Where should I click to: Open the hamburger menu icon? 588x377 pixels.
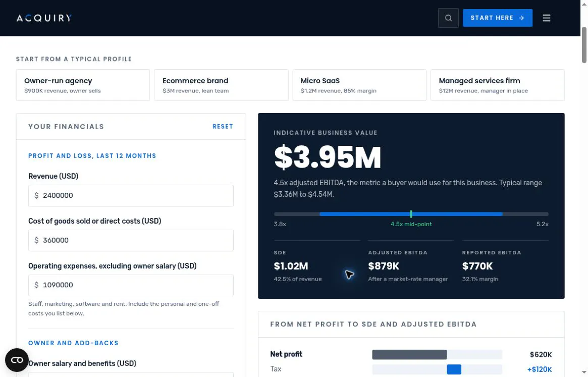click(x=547, y=18)
